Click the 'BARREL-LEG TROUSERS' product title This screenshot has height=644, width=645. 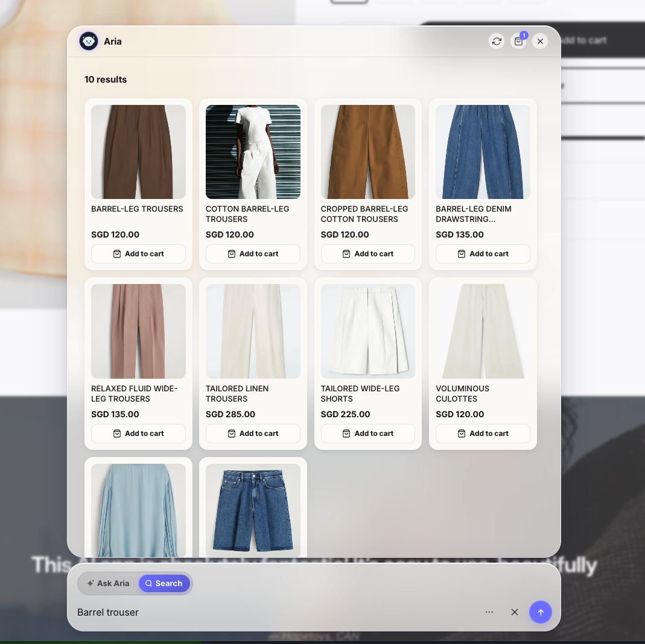pyautogui.click(x=137, y=209)
